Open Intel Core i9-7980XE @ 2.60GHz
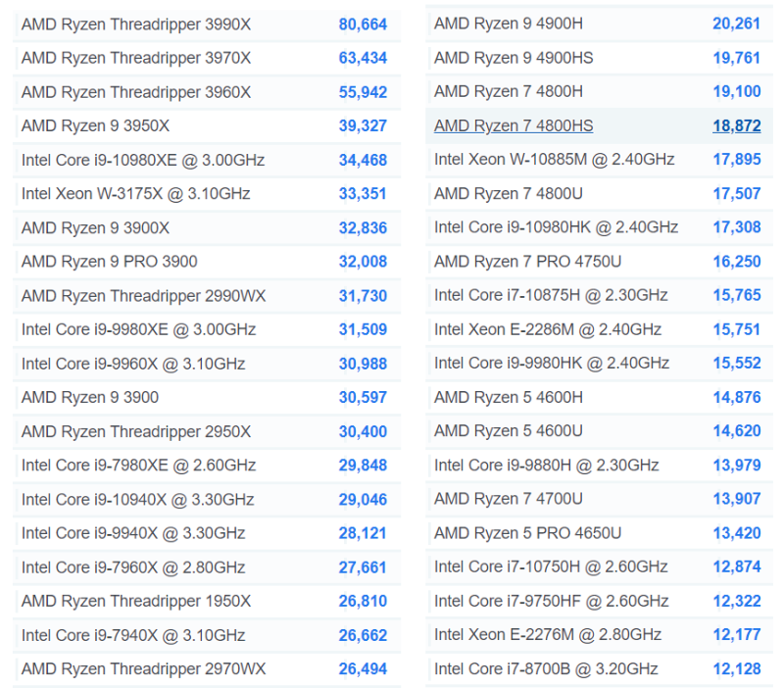The image size is (784, 688). coord(138,466)
